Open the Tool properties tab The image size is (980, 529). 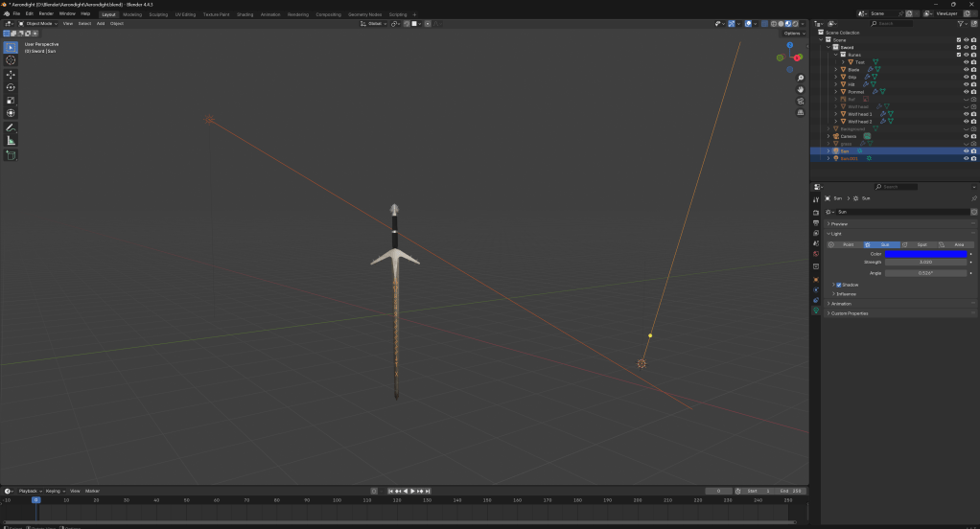coord(816,199)
